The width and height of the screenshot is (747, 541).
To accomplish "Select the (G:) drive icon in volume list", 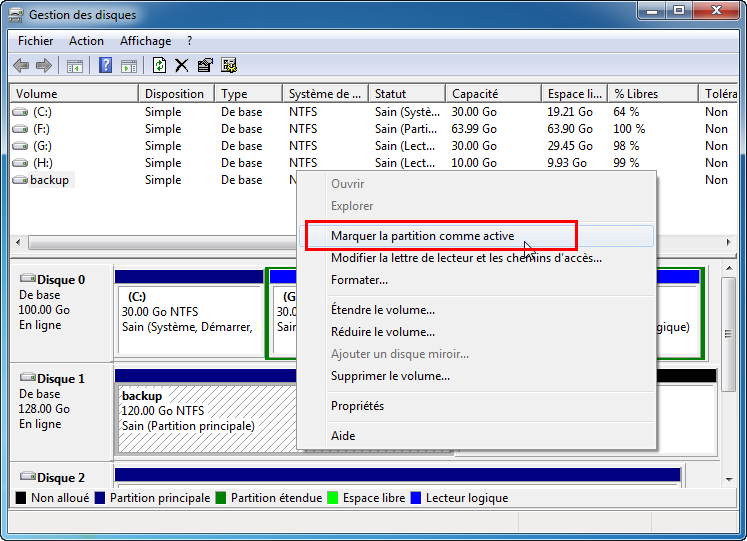I will pyautogui.click(x=20, y=146).
